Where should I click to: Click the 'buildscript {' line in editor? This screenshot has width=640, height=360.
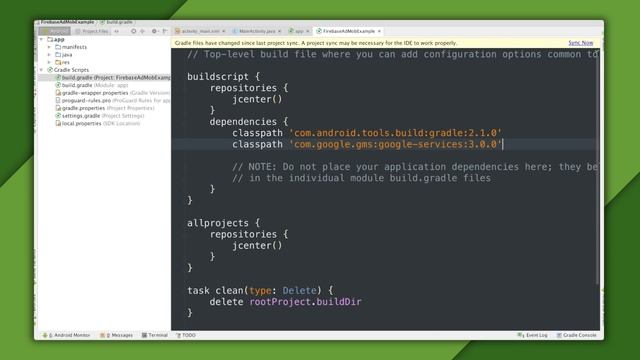223,77
